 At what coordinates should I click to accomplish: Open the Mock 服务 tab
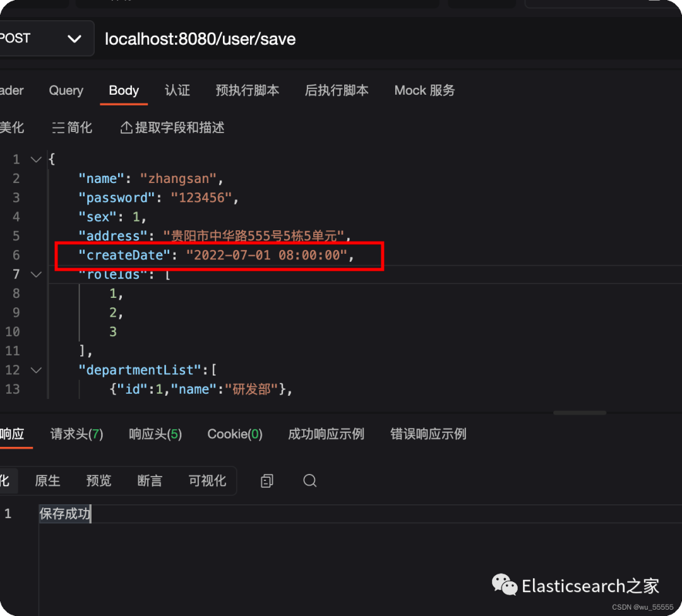point(424,90)
